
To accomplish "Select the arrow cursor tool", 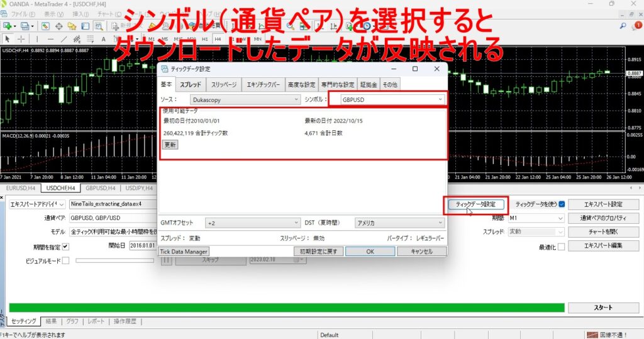I will click(x=7, y=39).
